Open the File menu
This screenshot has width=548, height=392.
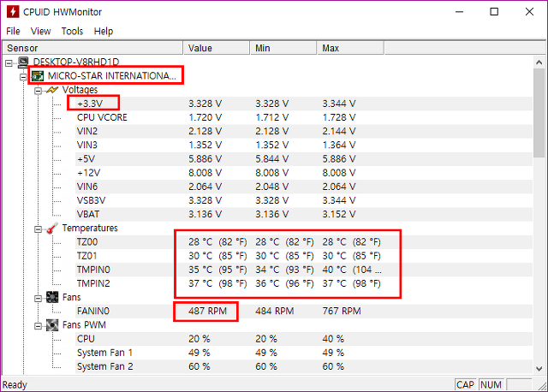[x=14, y=31]
